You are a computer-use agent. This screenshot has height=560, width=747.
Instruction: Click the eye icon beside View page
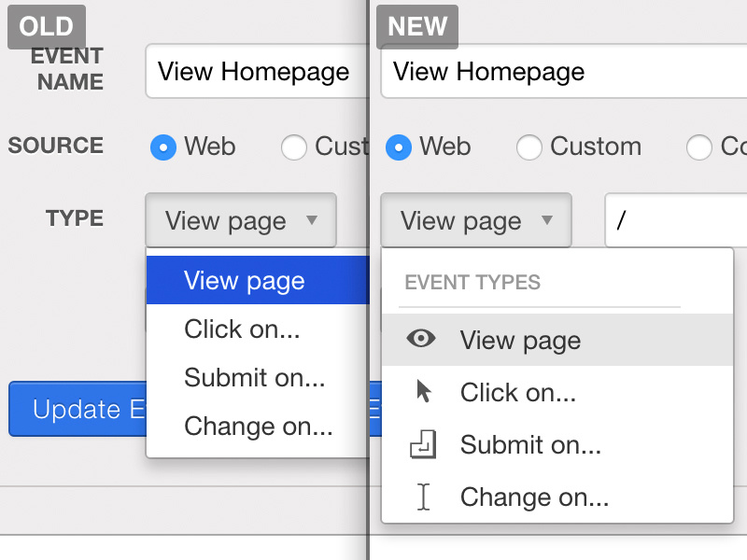(x=422, y=339)
